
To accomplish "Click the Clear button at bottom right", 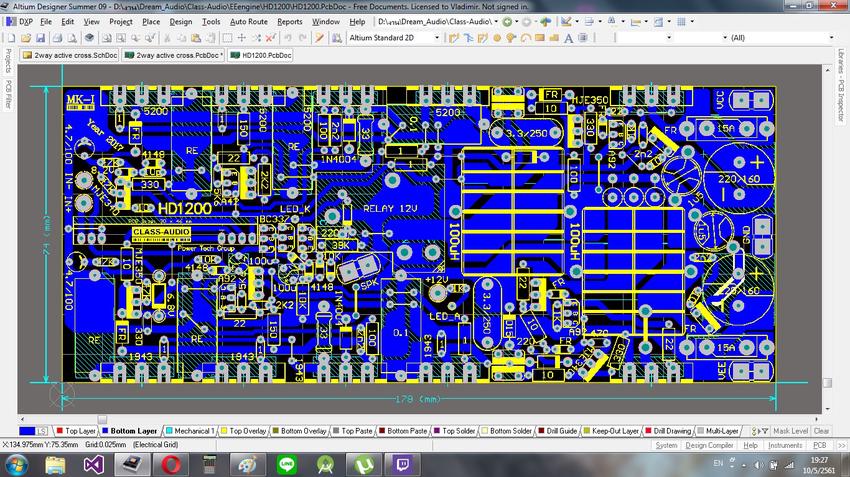I will (x=821, y=431).
